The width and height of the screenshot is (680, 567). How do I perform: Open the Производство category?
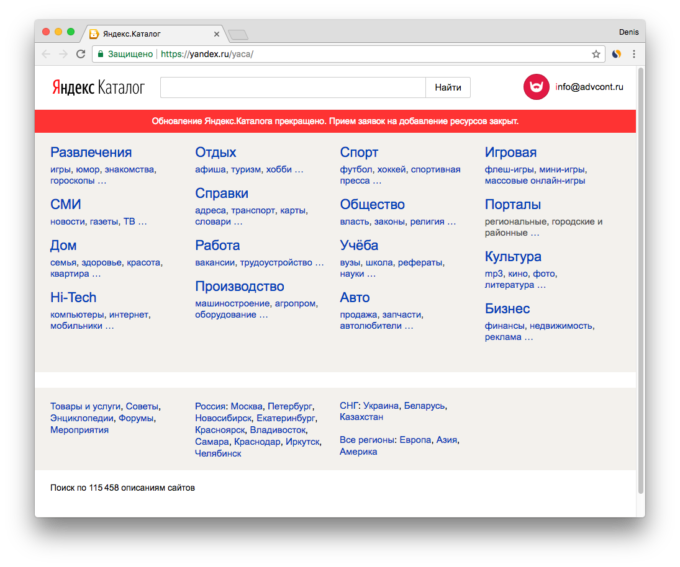pyautogui.click(x=240, y=286)
